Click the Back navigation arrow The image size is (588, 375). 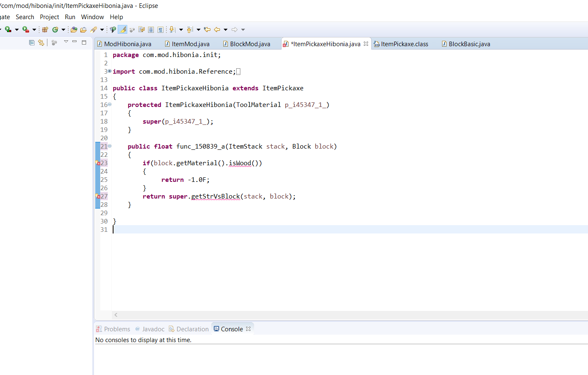point(217,30)
